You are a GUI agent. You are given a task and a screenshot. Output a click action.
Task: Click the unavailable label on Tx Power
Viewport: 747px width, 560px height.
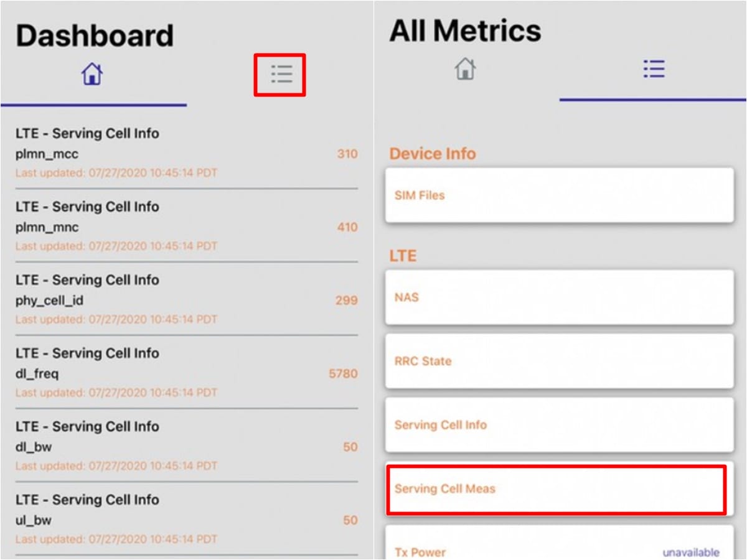tap(691, 553)
